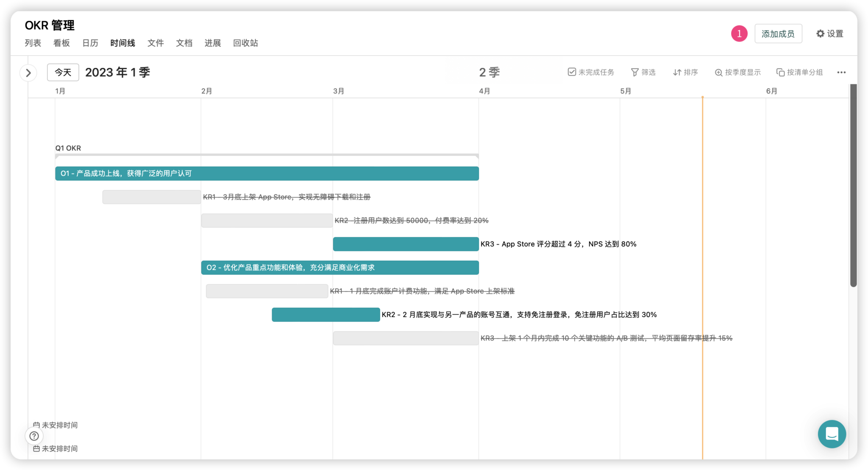This screenshot has width=868, height=470.
Task: Click the 添加成员 button
Action: pos(778,33)
